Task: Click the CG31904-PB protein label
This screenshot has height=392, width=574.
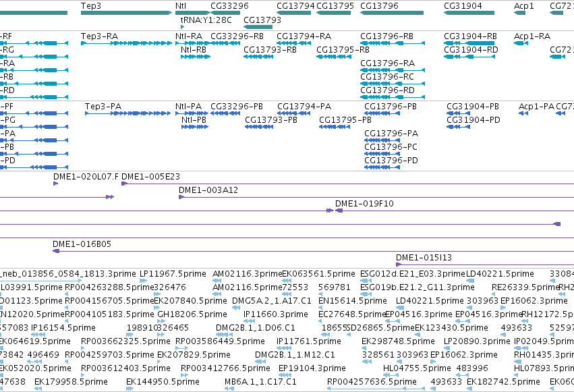Action: 473,107
